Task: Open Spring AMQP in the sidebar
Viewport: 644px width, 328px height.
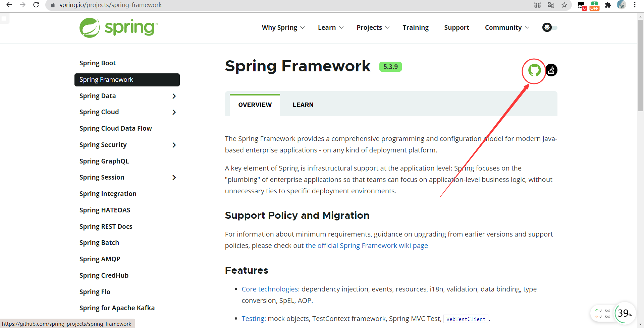Action: [100, 259]
